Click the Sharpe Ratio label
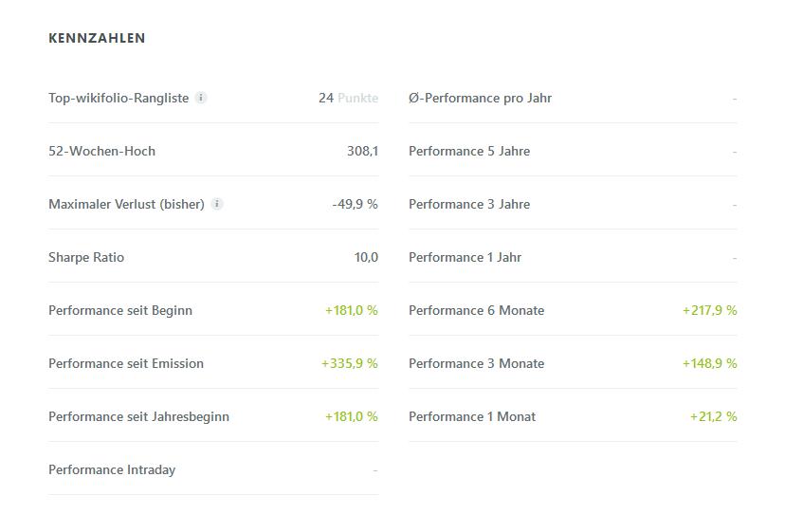The width and height of the screenshot is (803, 532). (86, 257)
